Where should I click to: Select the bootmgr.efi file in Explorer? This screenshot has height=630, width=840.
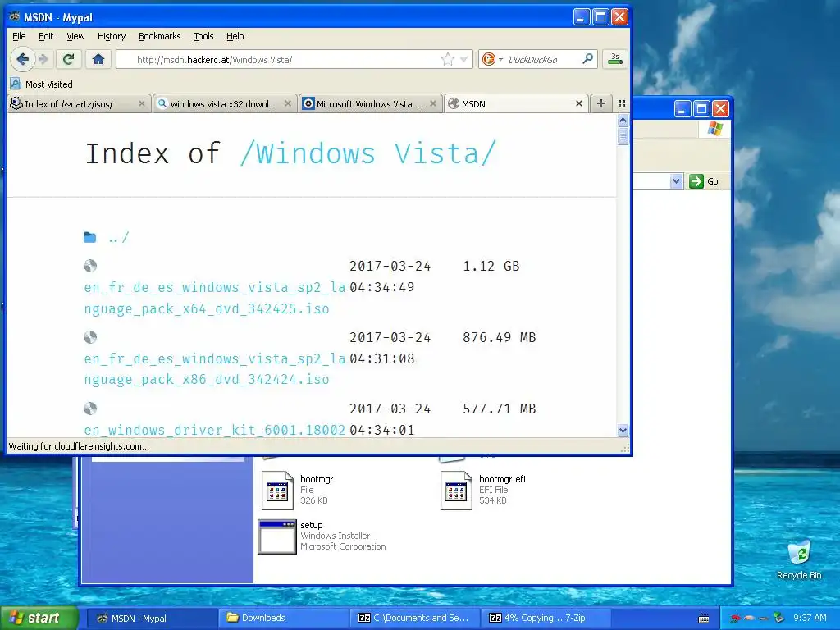(x=484, y=490)
